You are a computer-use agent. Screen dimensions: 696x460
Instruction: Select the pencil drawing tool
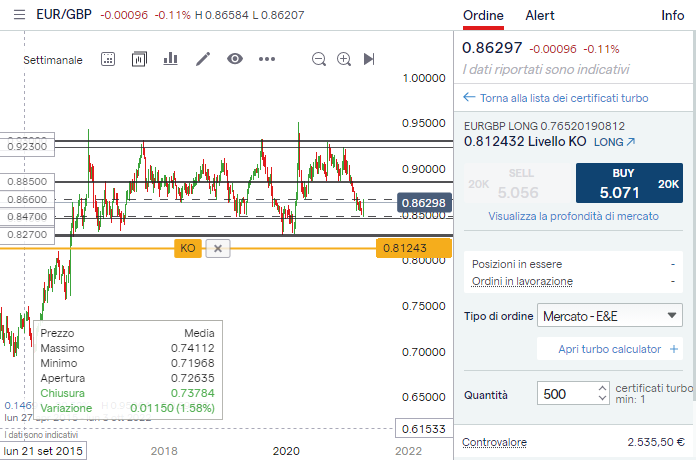[x=203, y=59]
